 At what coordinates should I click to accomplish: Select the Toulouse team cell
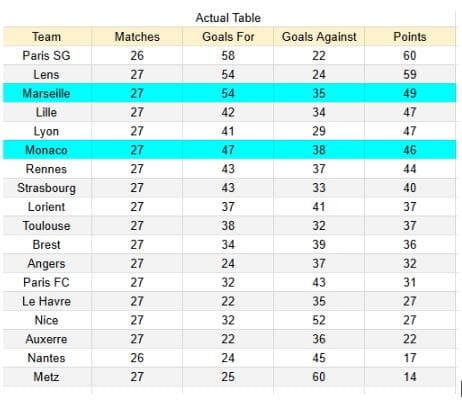[47, 226]
